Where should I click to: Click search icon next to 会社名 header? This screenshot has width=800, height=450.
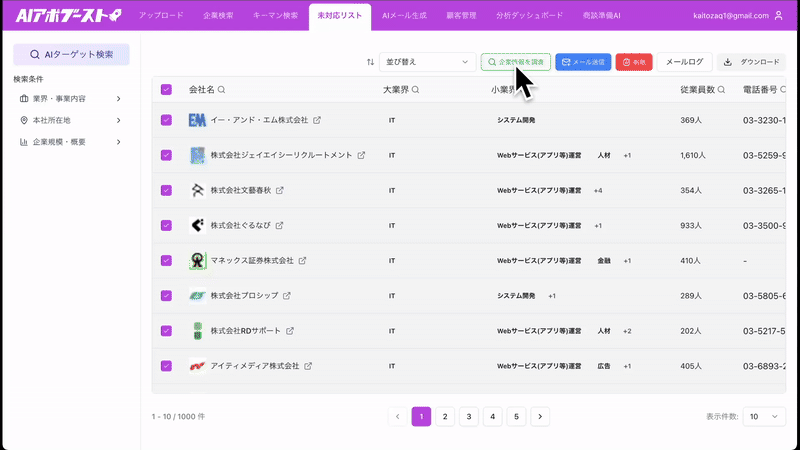point(221,90)
